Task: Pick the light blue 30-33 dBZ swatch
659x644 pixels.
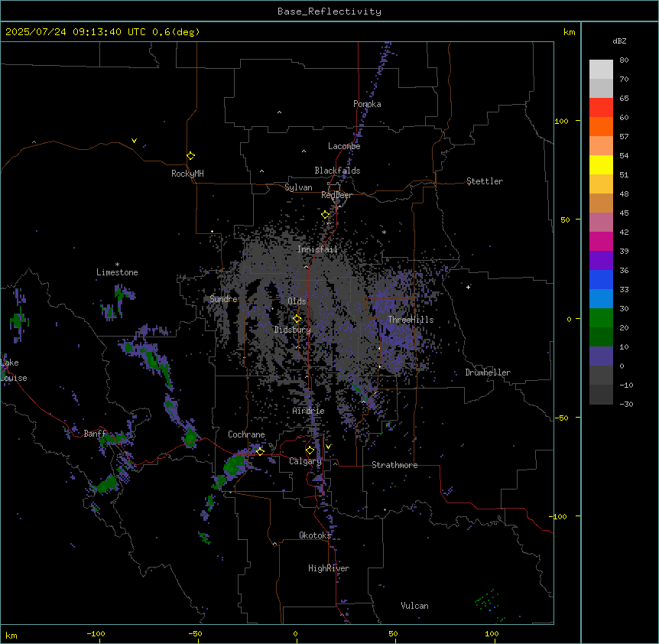Action: [601, 299]
